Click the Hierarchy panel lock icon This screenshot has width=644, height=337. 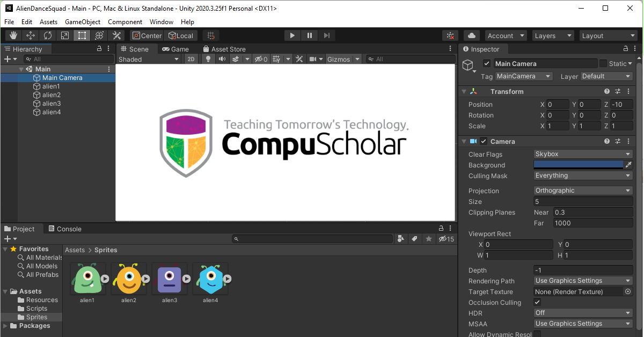(x=99, y=49)
